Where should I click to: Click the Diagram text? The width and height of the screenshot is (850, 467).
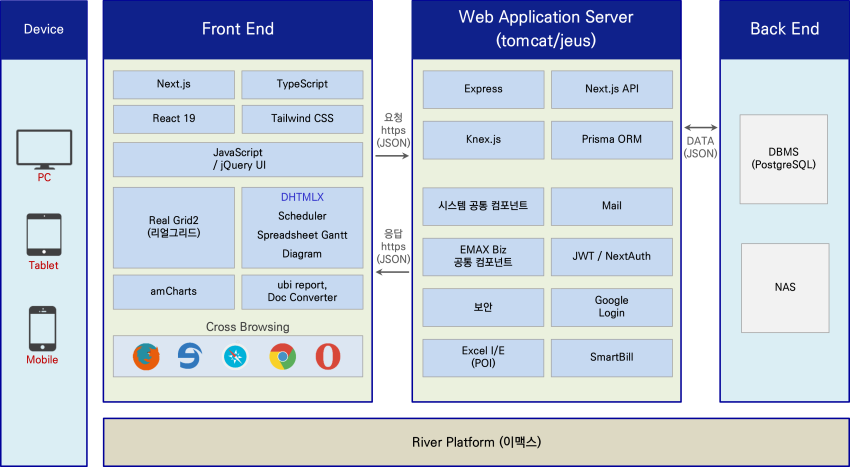tap(302, 254)
